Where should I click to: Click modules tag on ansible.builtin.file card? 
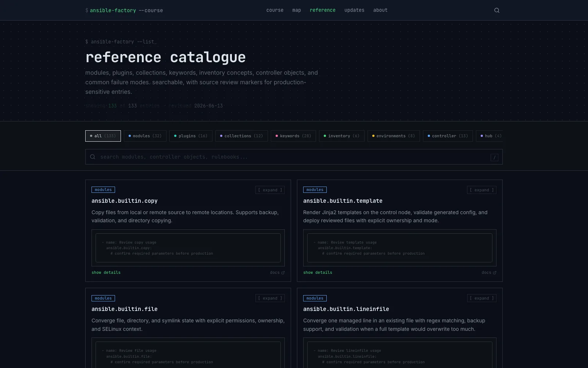(103, 298)
